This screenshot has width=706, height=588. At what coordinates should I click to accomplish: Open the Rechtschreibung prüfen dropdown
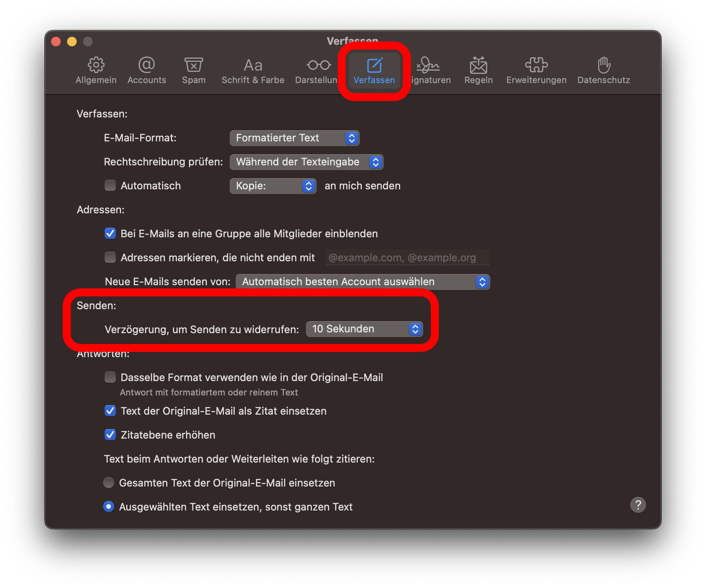tap(306, 162)
